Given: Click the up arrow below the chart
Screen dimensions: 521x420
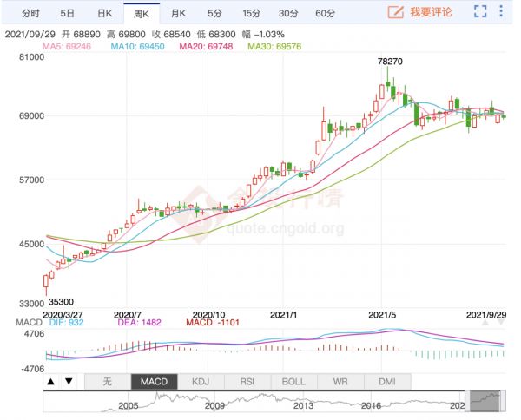Looking at the screenshot, I should coord(51,382).
